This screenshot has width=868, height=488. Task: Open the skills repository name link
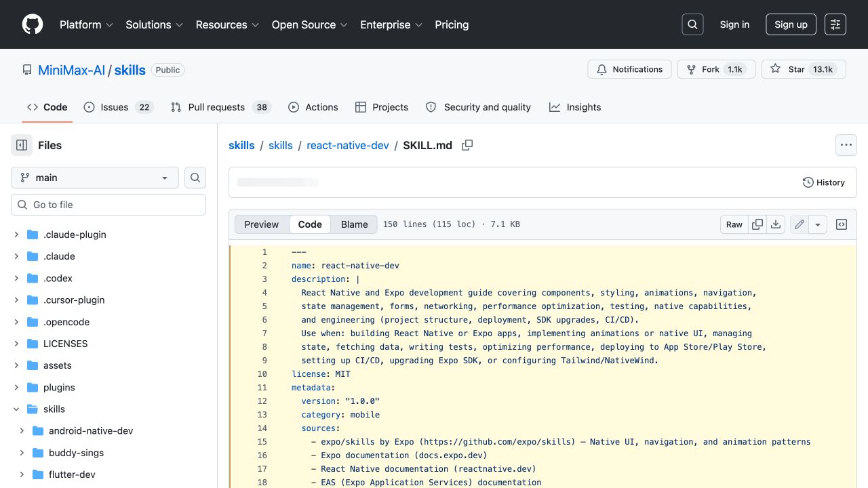[130, 70]
